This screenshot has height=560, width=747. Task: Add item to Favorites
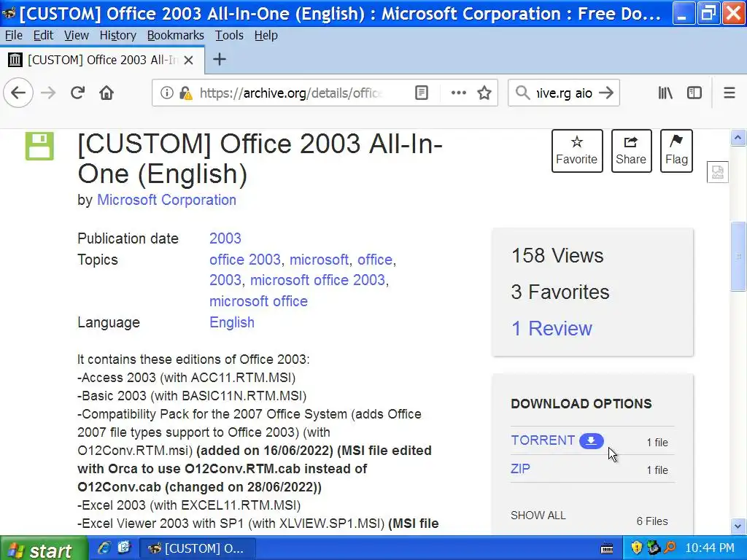tap(577, 150)
